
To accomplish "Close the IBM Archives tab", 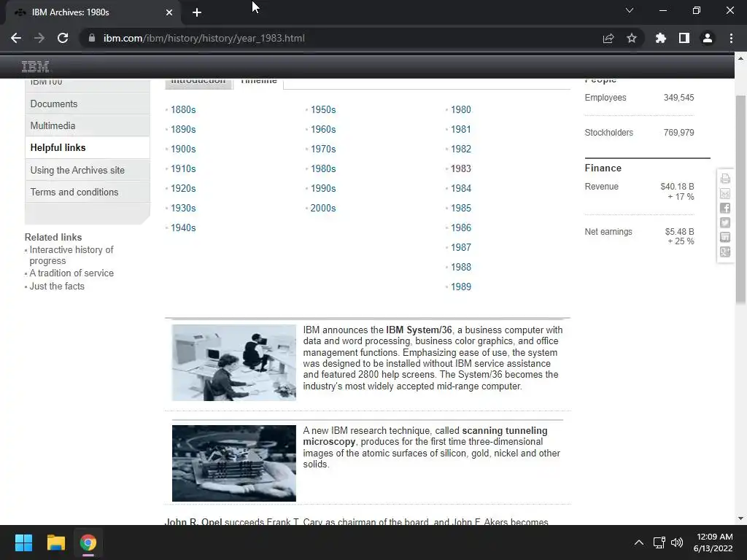I will coord(169,12).
